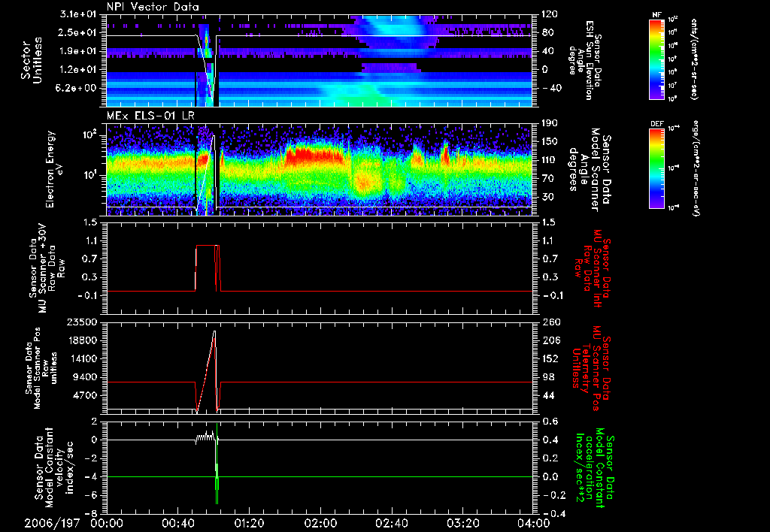Click the '02:00' time tick label

[x=320, y=524]
